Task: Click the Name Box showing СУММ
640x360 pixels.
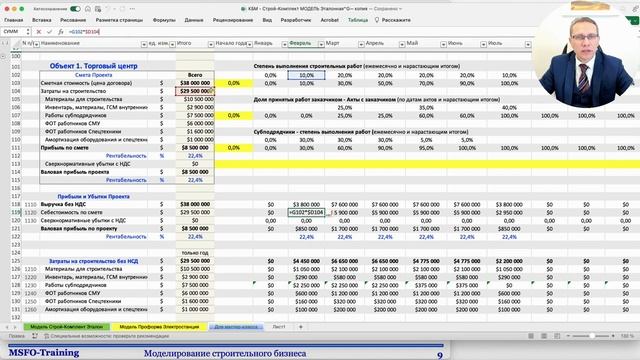Action: pyautogui.click(x=13, y=31)
